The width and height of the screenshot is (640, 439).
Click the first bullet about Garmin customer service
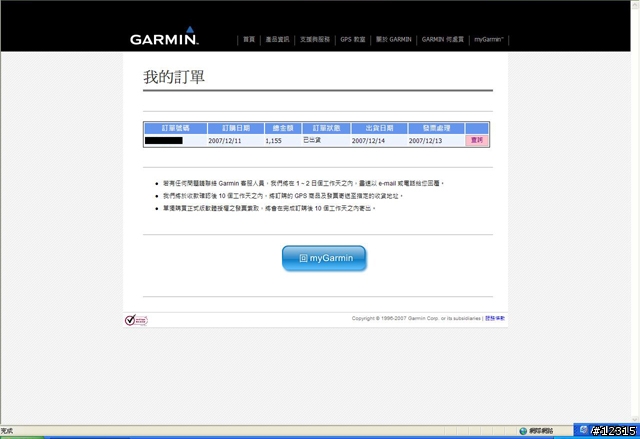pyautogui.click(x=303, y=184)
